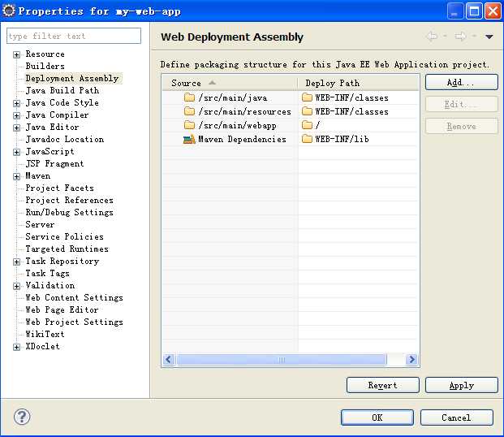Viewport: 504px width, 437px height.
Task: Select the /src/main/java source row
Action: (x=230, y=97)
